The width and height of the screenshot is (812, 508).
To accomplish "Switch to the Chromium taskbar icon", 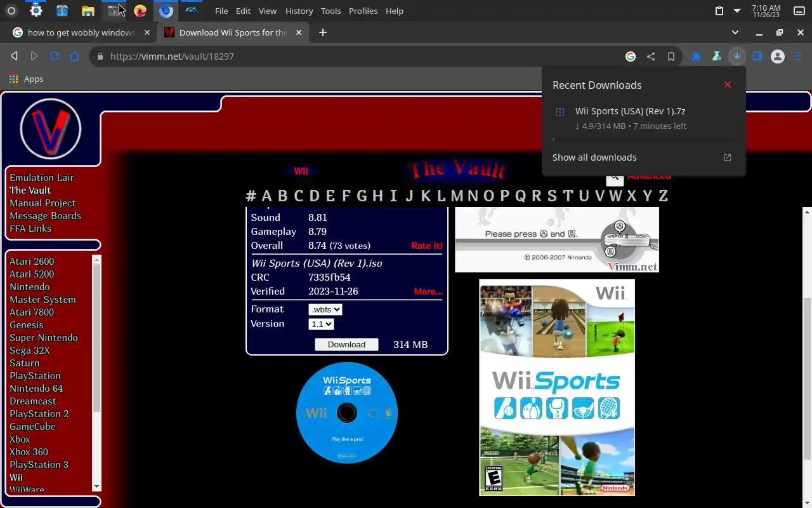I will 166,11.
